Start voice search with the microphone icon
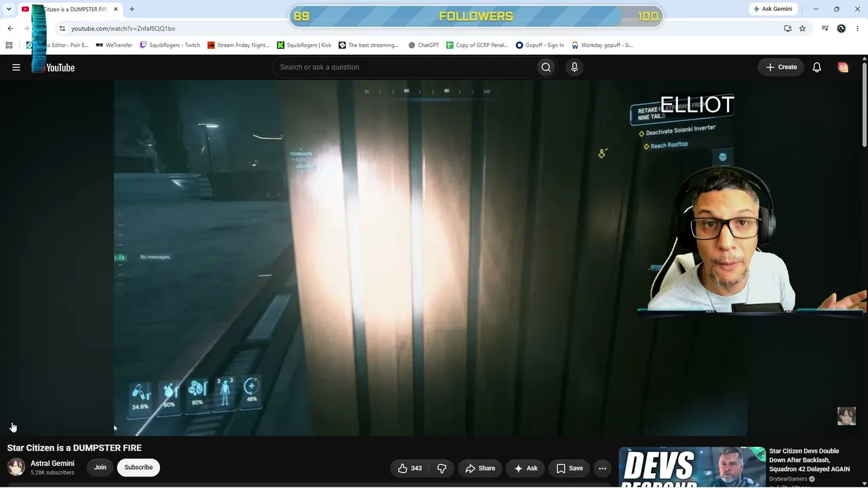Screen dimensions: 868x488 click(x=574, y=67)
